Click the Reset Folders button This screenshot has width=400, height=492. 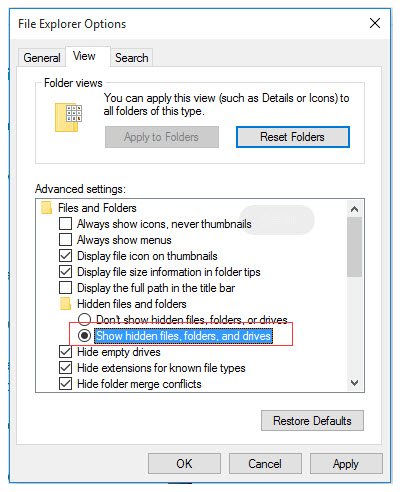click(x=293, y=137)
